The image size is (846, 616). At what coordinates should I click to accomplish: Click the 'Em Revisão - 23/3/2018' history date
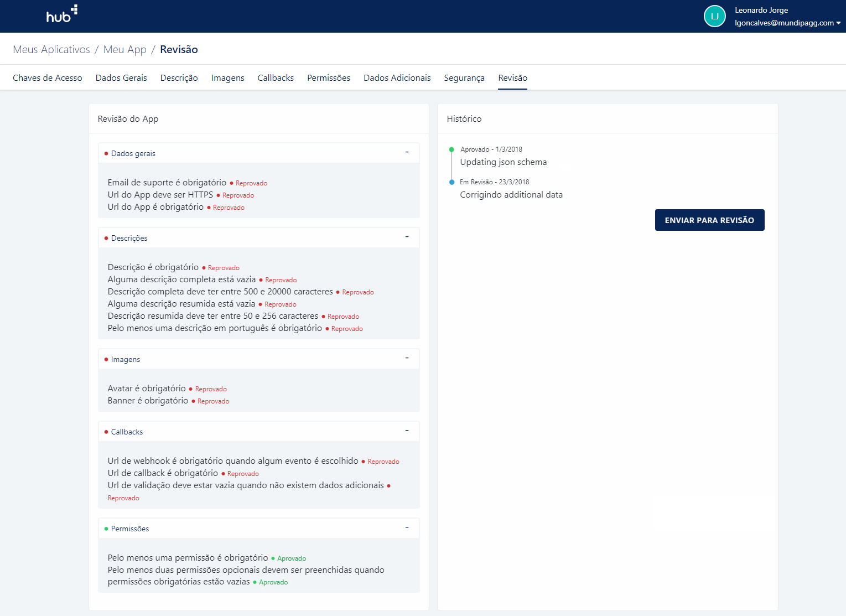tap(495, 182)
